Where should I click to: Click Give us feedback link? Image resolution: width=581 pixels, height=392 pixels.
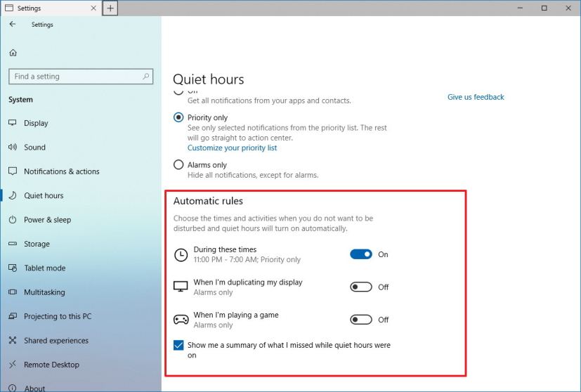click(476, 97)
